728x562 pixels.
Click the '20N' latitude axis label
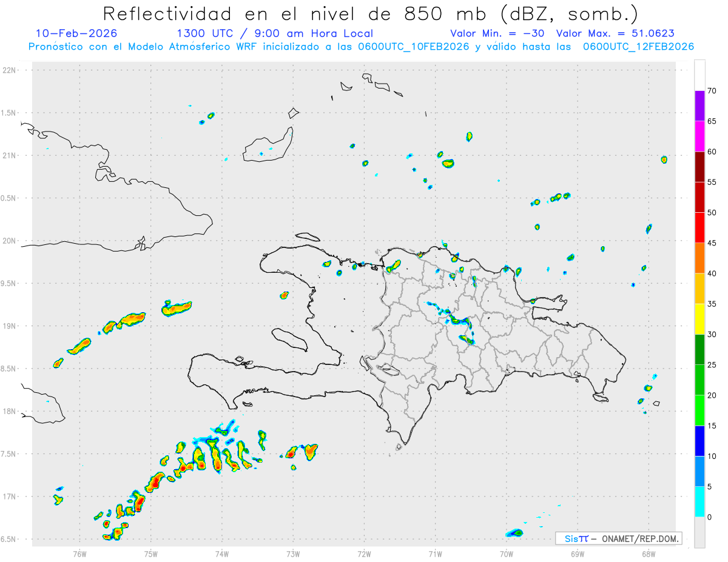[x=9, y=241]
